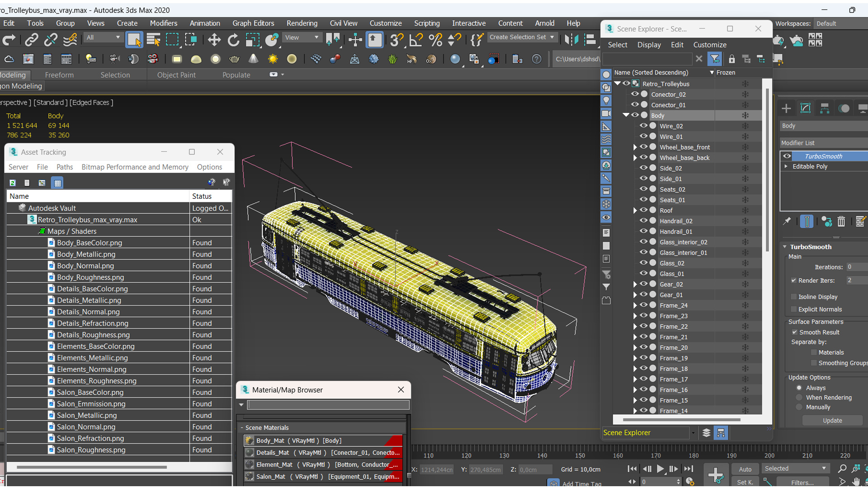This screenshot has width=868, height=488.
Task: Enable the Isoline Display checkbox
Action: point(794,297)
